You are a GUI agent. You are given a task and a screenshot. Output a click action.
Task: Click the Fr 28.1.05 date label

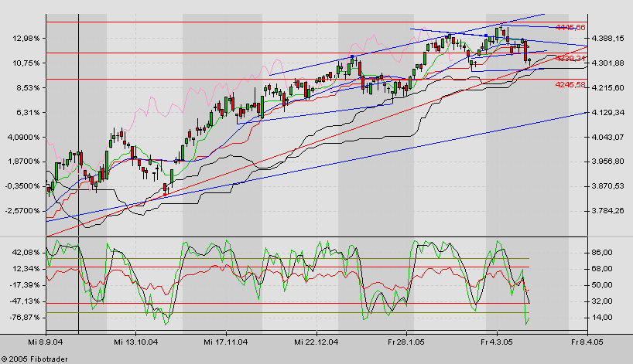point(406,342)
